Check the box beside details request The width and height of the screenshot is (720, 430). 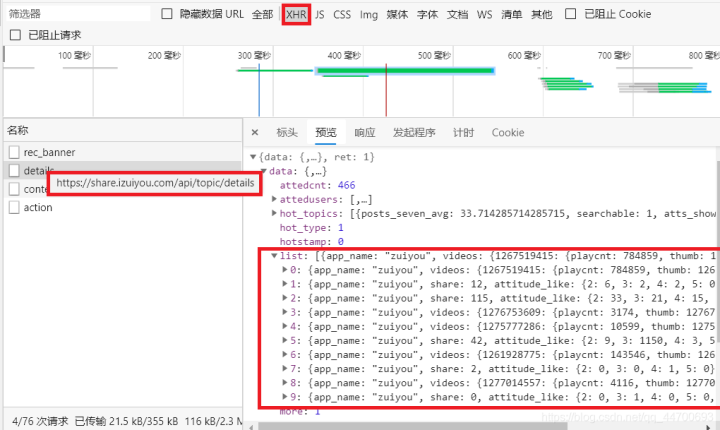point(14,170)
